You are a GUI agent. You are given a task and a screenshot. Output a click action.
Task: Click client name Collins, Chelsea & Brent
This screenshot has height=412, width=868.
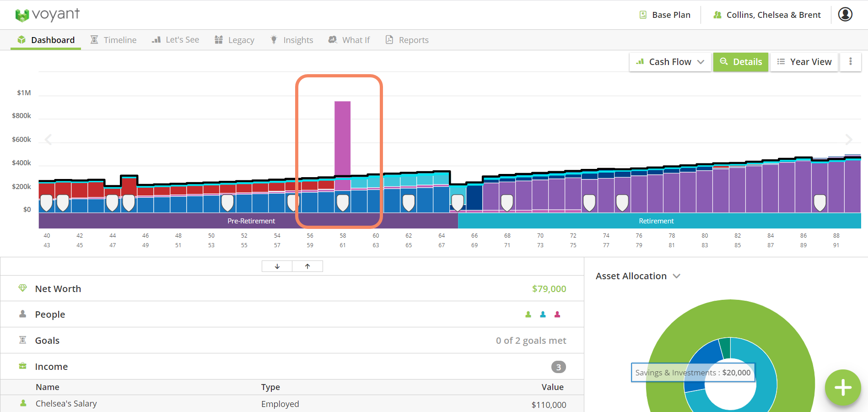(x=767, y=15)
